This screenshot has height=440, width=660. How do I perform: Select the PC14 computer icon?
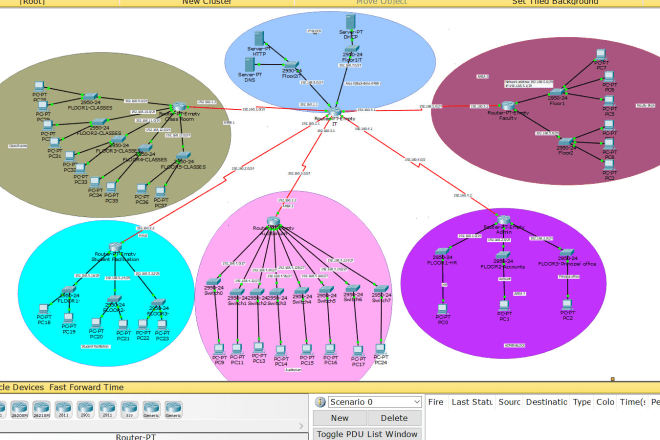[281, 351]
